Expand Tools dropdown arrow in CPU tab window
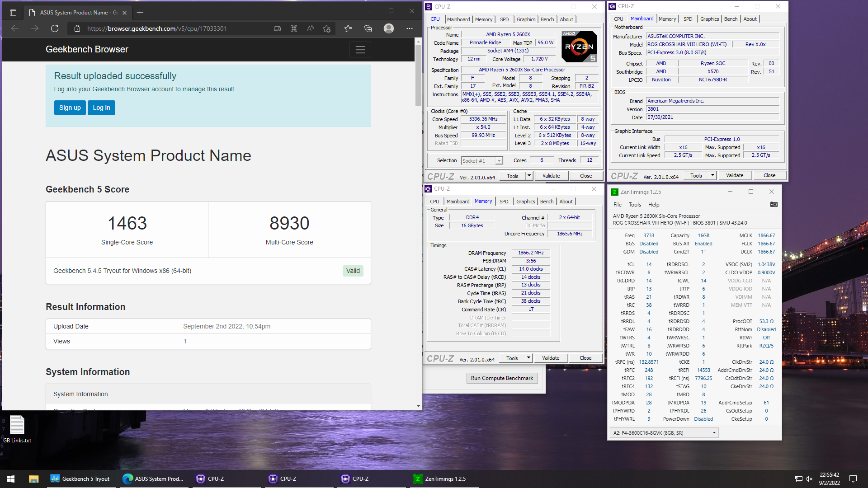The image size is (868, 488). pyautogui.click(x=529, y=176)
